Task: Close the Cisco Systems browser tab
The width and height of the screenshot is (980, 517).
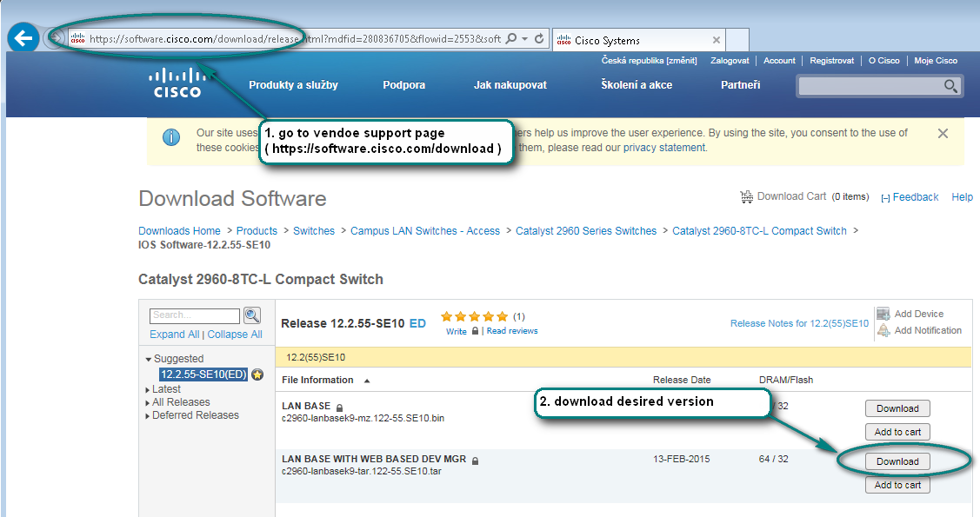Action: [x=717, y=40]
